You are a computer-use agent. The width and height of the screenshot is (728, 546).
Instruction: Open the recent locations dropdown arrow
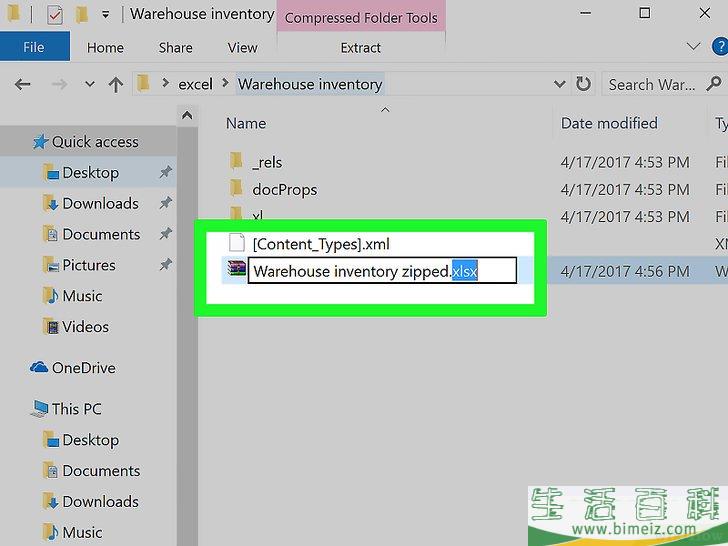90,85
